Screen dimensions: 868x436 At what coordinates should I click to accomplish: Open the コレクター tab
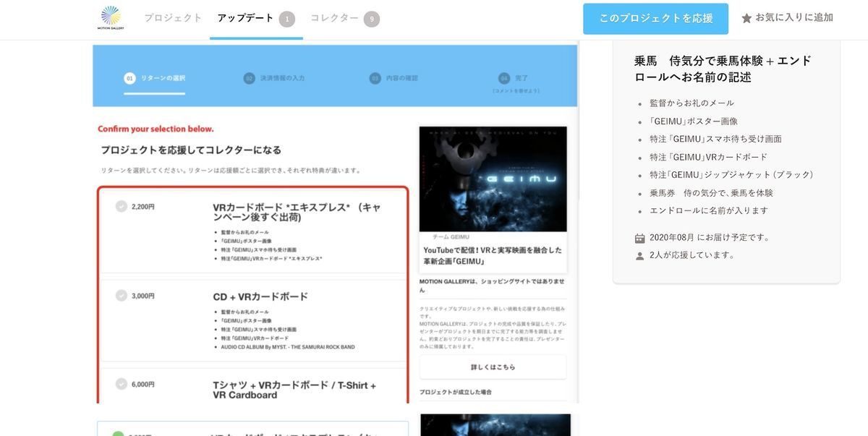[334, 18]
